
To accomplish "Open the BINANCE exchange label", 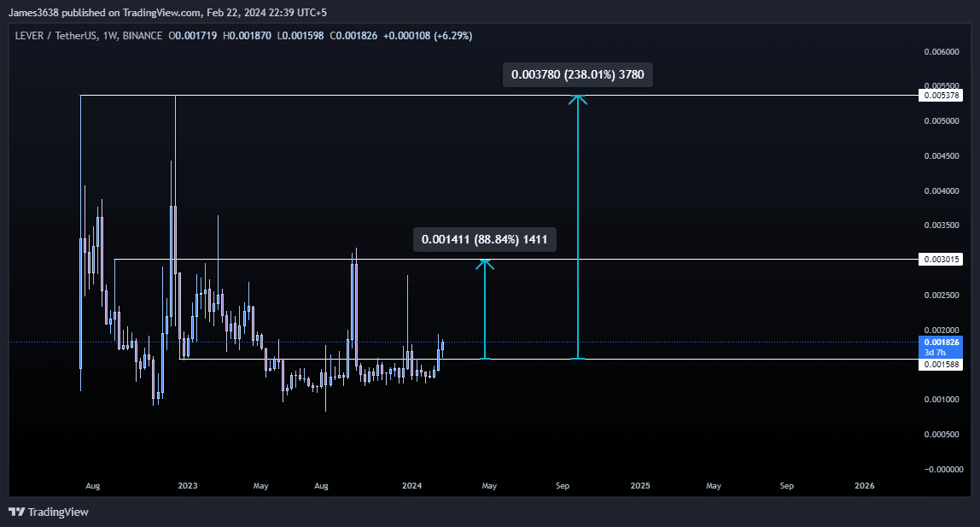I will pos(142,36).
